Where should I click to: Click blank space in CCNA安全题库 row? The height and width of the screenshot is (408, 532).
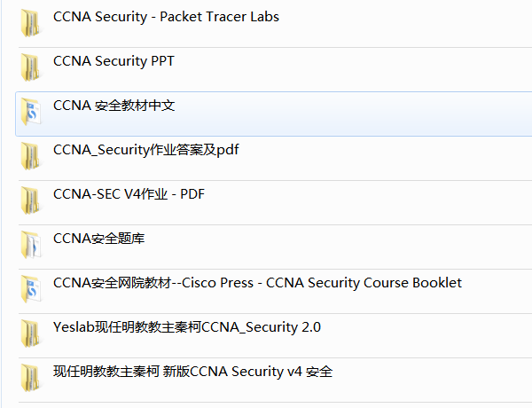338,247
